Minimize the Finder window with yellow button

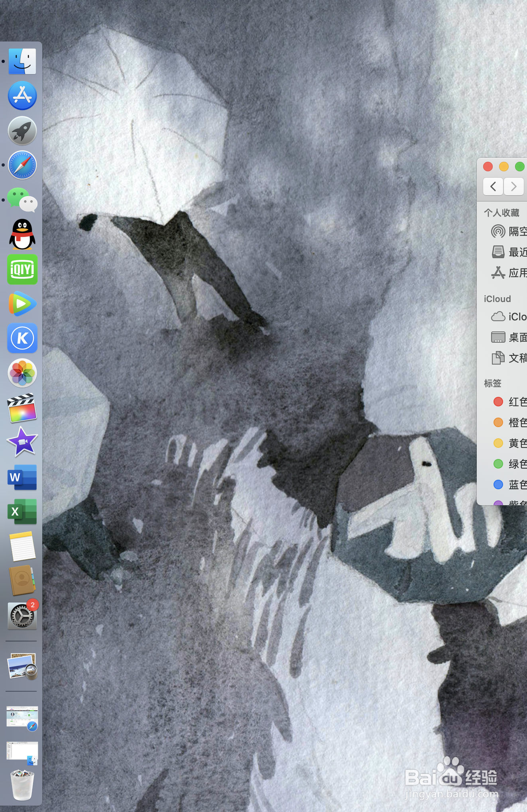coord(504,167)
